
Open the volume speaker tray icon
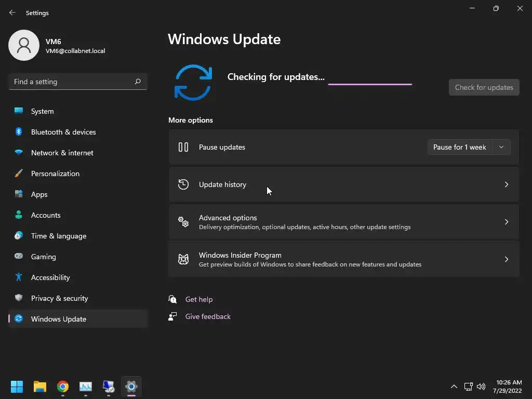coord(481,387)
